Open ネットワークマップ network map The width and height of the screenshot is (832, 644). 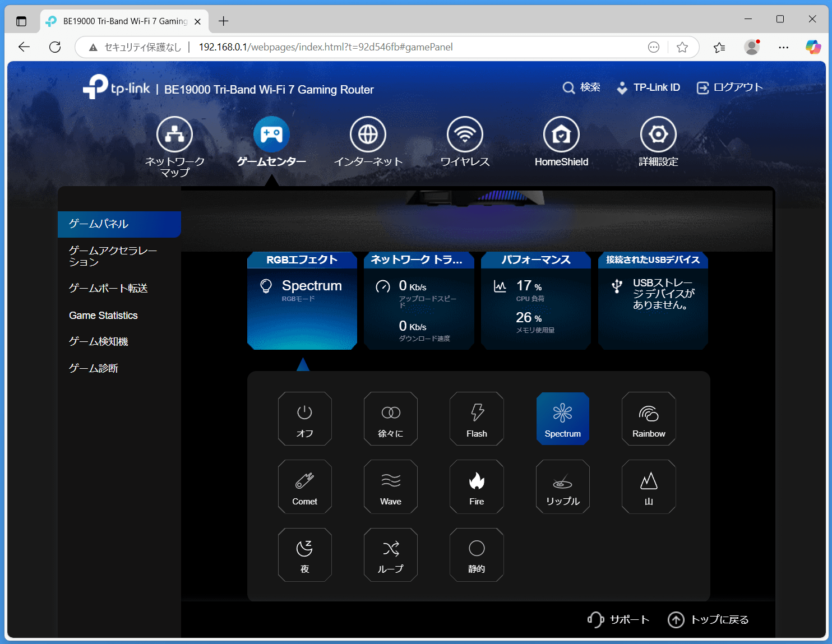coord(174,147)
